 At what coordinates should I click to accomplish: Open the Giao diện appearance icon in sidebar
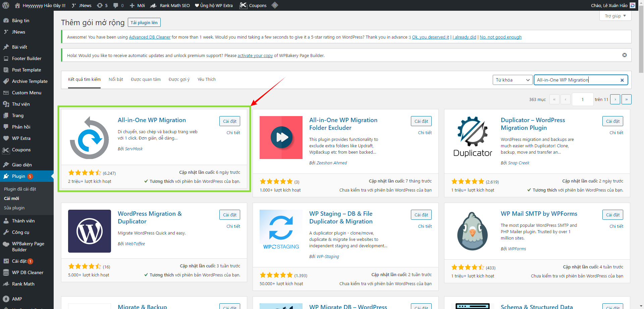[x=6, y=164]
